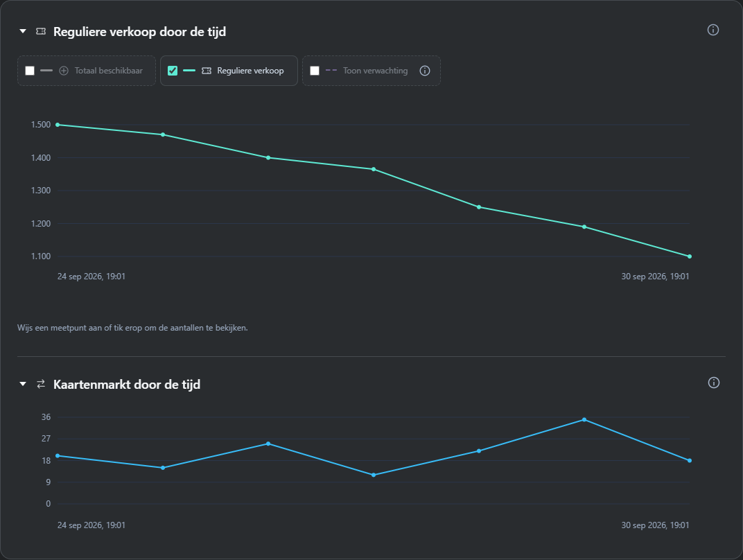This screenshot has height=560, width=743.
Task: Click '30 sep 2026, 19:01' under sales chart
Action: (656, 277)
